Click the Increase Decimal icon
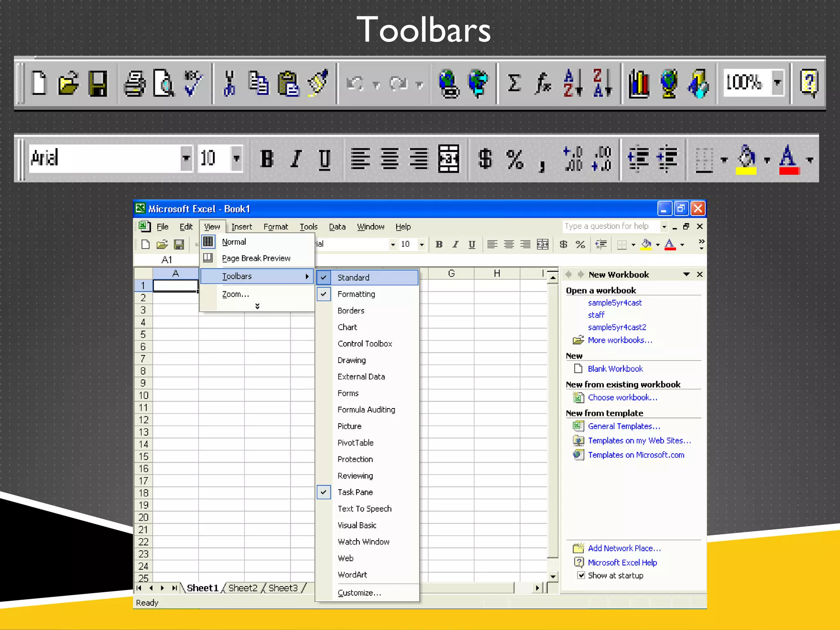840x630 pixels. coord(573,159)
